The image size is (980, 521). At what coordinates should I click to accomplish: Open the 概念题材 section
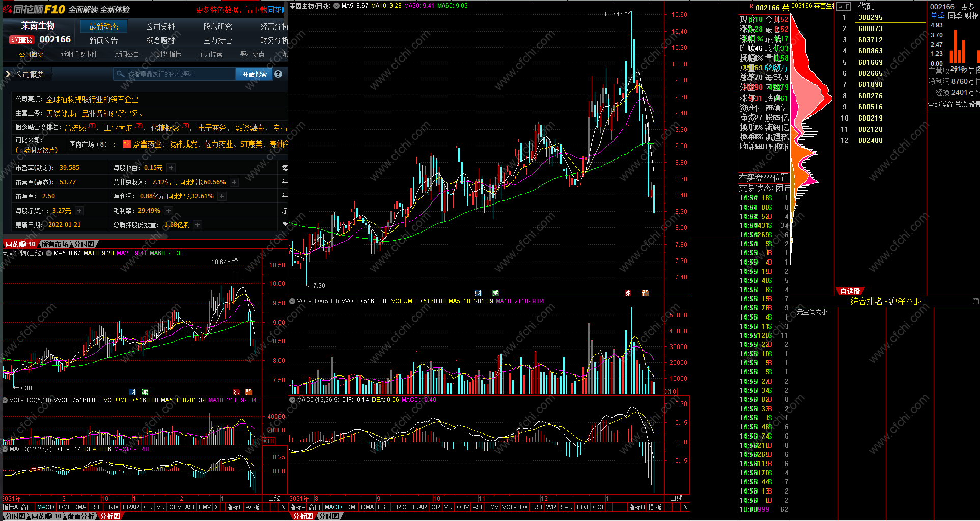pyautogui.click(x=160, y=40)
